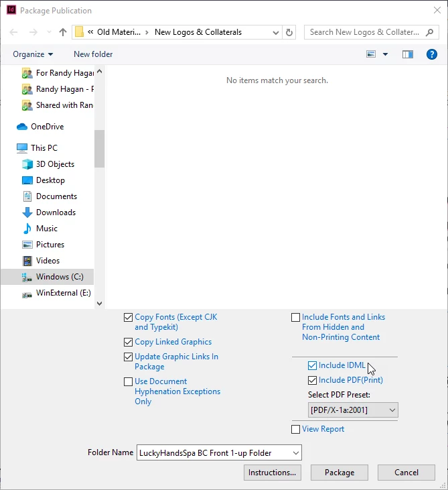Open the Select PDF Preset dropdown
The image size is (448, 490).
[353, 410]
